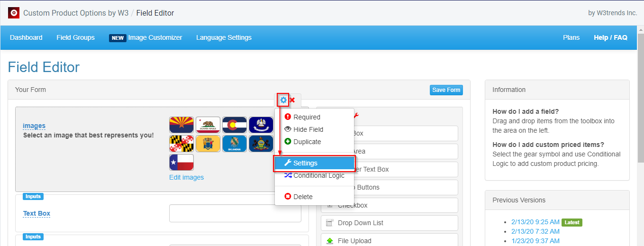The height and width of the screenshot is (246, 644).
Task: Click the Text Box field label
Action: [36, 213]
